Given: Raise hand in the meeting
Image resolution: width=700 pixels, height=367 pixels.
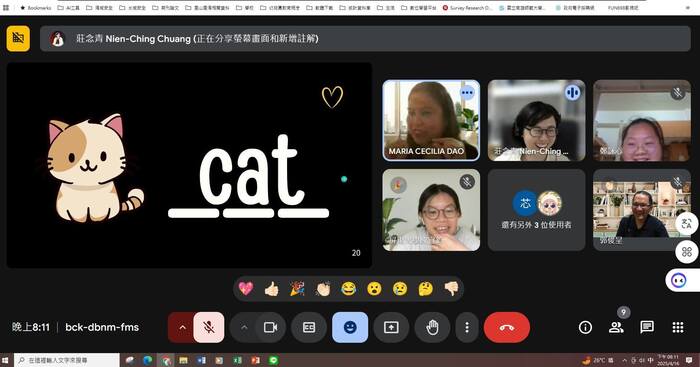Looking at the screenshot, I should pos(432,327).
